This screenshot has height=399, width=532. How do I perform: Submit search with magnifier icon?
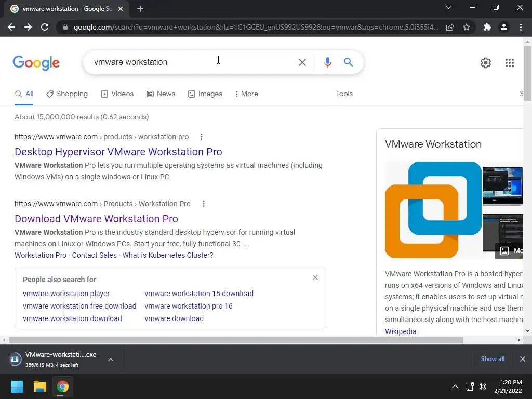pyautogui.click(x=348, y=62)
